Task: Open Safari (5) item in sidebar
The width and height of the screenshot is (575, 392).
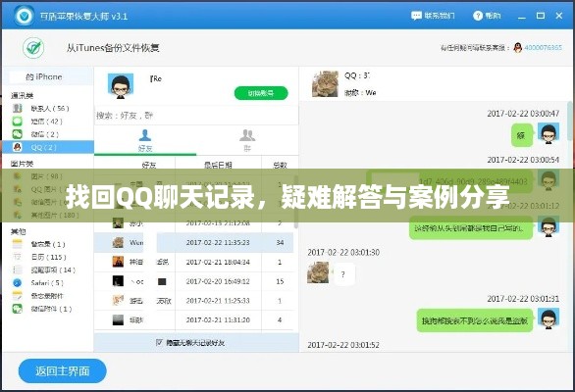Action: [x=47, y=283]
